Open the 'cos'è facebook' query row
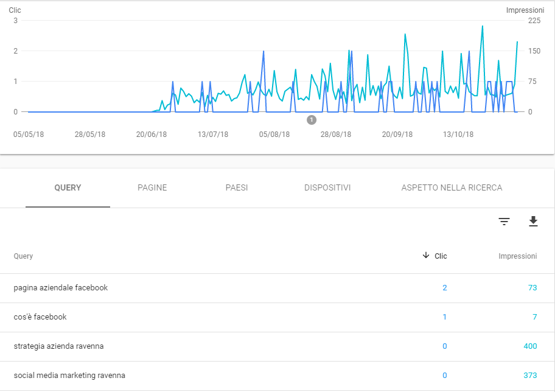Viewport: 555px width, 392px height. click(x=40, y=317)
